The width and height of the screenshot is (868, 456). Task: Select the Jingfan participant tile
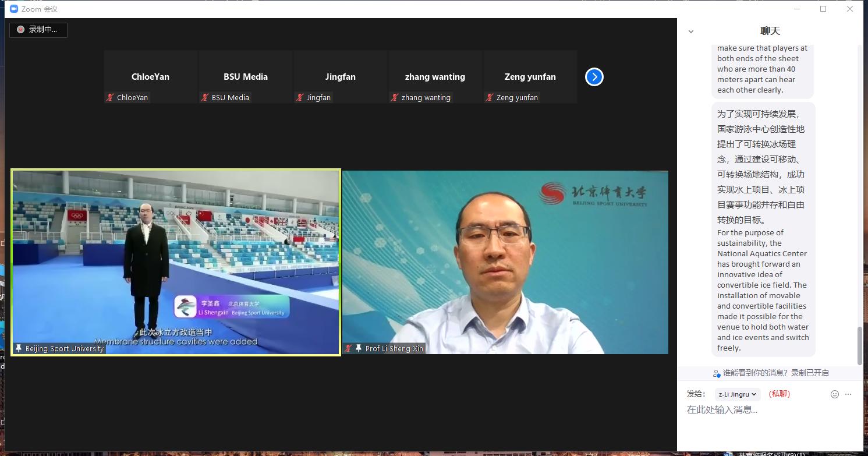tap(340, 77)
